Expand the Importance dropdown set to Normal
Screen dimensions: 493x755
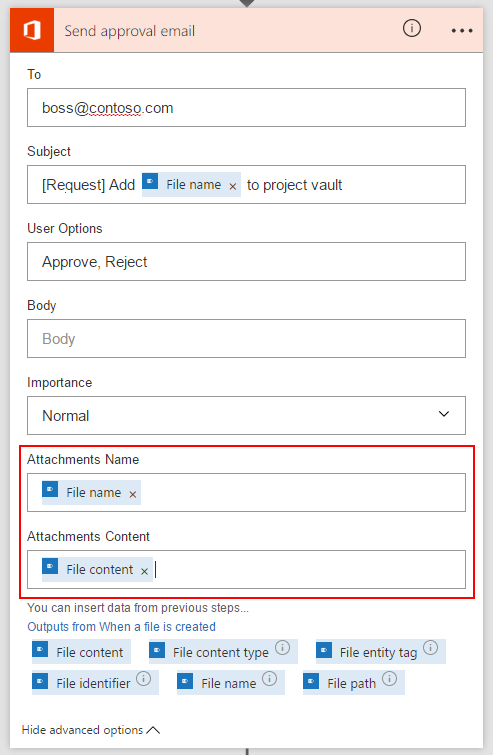pyautogui.click(x=246, y=416)
